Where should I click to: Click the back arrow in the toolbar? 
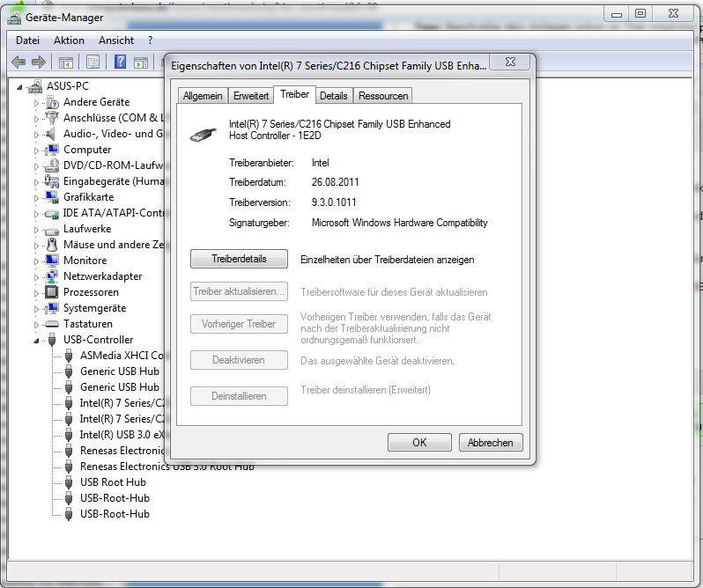[18, 62]
